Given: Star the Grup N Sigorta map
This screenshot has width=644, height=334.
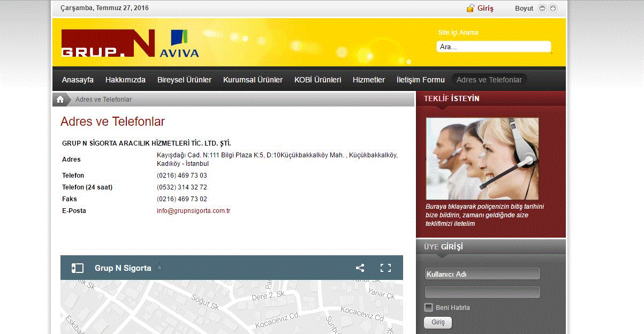Looking at the screenshot, I should (x=159, y=268).
